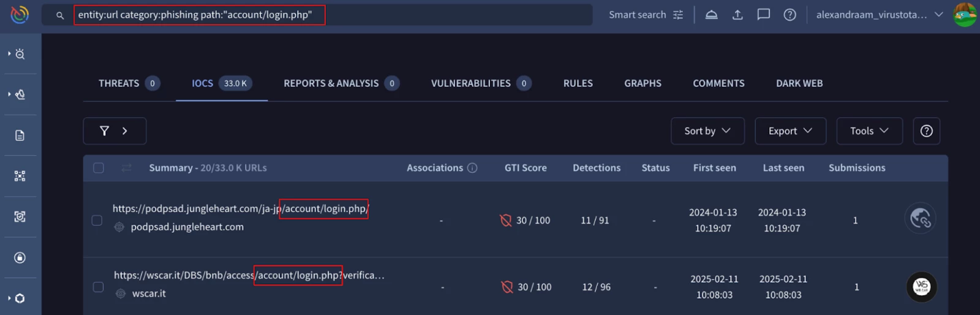The image size is (980, 315).
Task: Click the 12 / 96 detections value
Action: tap(596, 287)
